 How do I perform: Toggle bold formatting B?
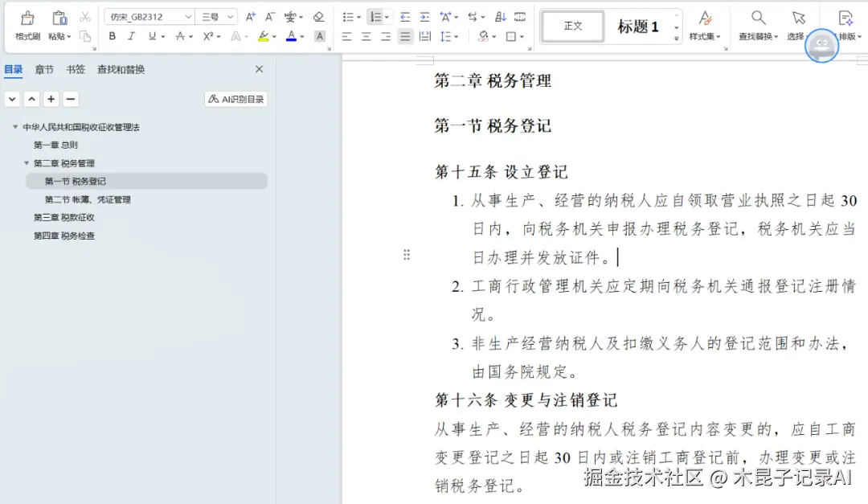113,36
